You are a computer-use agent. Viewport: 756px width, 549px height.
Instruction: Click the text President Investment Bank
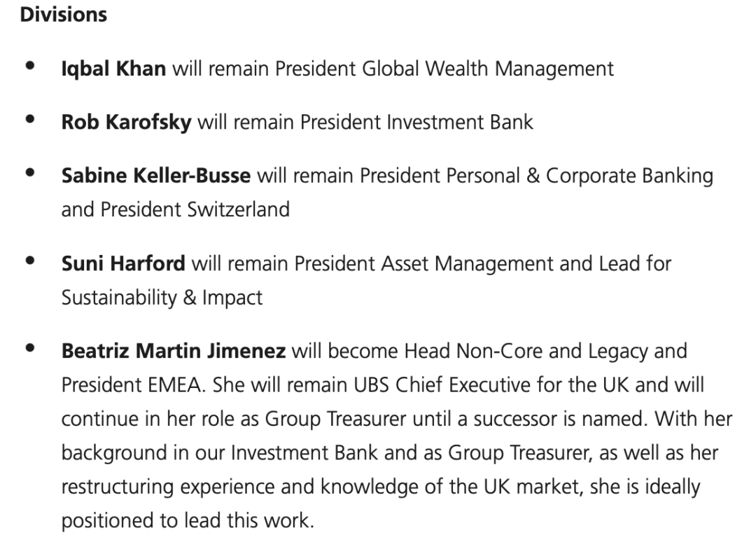tap(416, 122)
